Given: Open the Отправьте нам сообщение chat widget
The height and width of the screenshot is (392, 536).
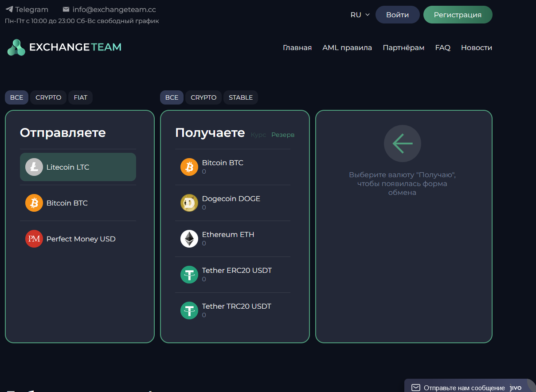Looking at the screenshot, I should pos(470,385).
